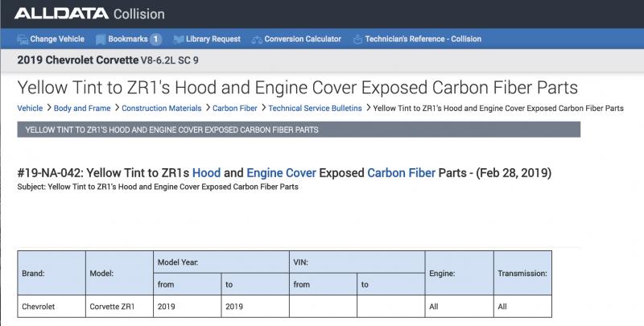644x326 pixels.
Task: Click the VIN header cell
Action: [357, 262]
